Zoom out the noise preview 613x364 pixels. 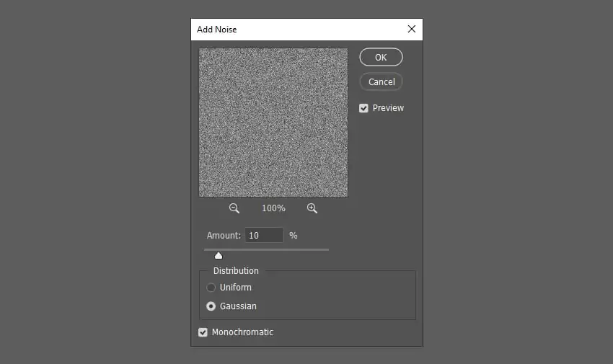point(234,208)
